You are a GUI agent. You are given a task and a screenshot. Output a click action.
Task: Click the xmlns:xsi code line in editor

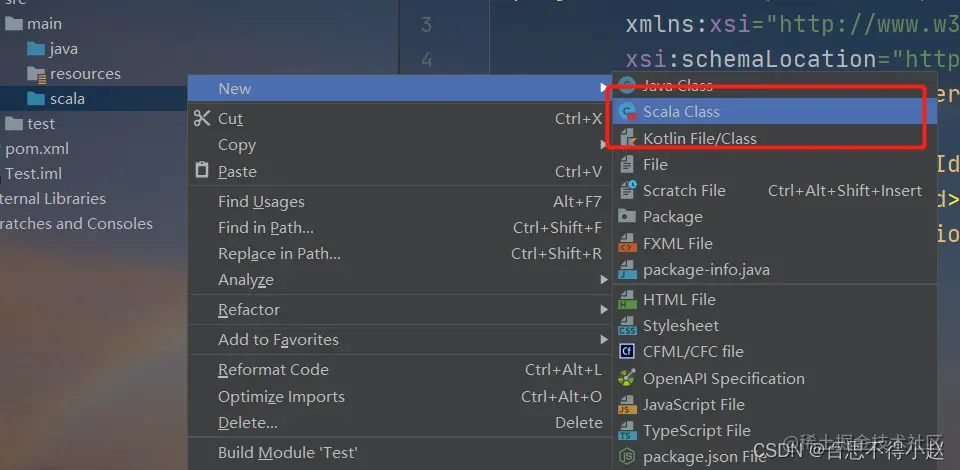pyautogui.click(x=792, y=24)
